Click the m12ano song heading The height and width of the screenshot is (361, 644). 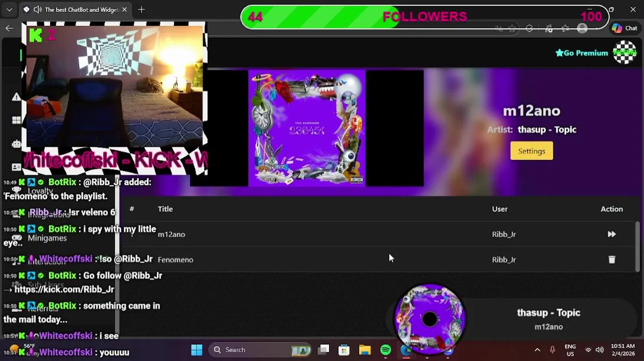pyautogui.click(x=532, y=111)
